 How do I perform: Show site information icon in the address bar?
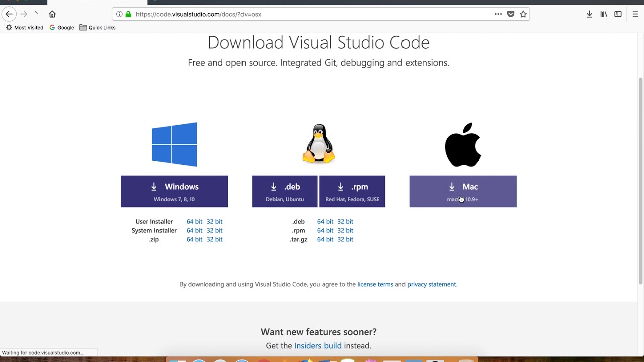point(119,14)
